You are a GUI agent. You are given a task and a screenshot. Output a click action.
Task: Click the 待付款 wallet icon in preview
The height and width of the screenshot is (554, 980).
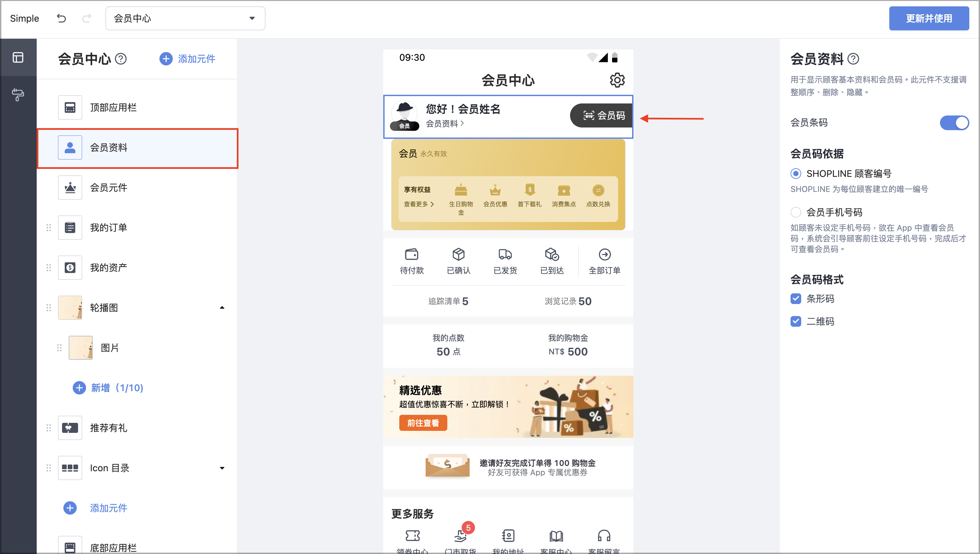[412, 254]
